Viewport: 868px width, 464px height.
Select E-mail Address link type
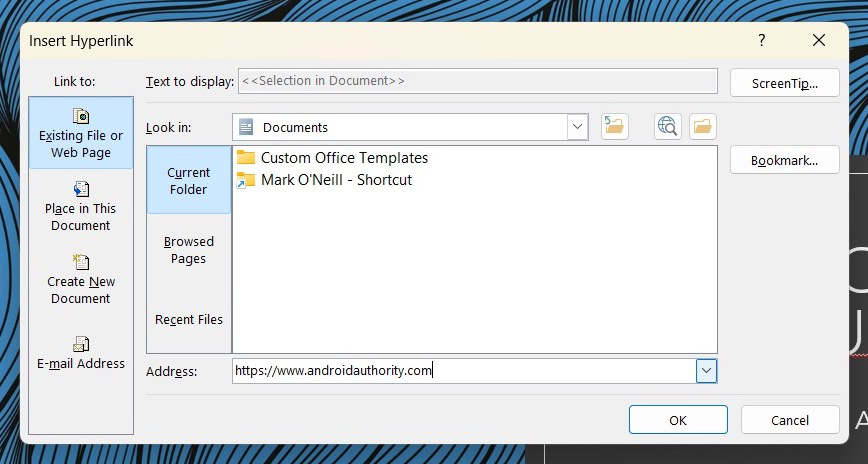click(81, 353)
